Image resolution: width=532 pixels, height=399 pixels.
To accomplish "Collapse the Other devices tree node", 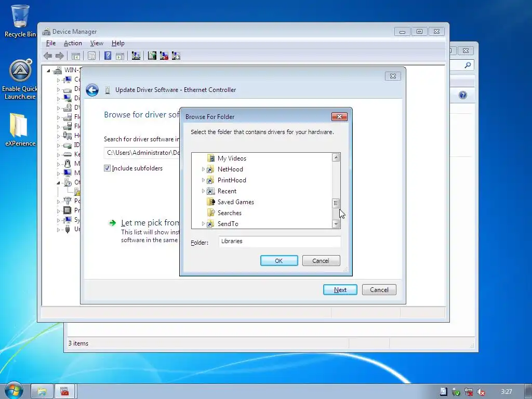I will 58,183.
